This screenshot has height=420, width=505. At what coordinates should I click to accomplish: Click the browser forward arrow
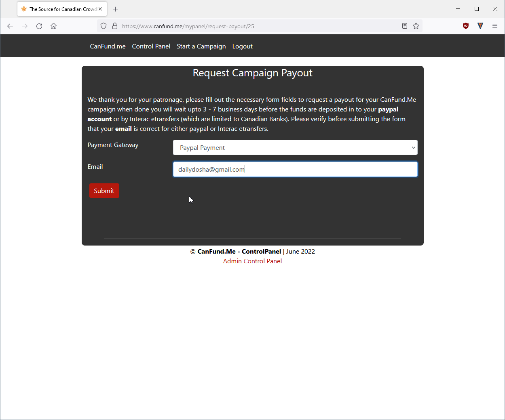point(25,26)
